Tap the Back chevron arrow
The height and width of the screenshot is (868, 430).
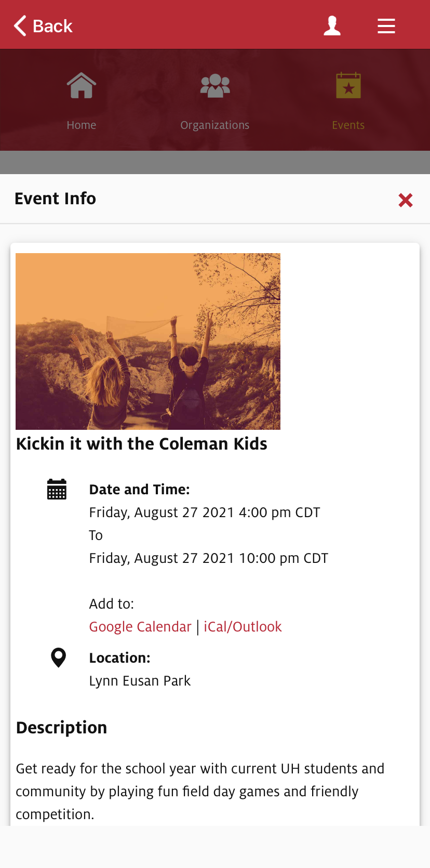pyautogui.click(x=20, y=25)
